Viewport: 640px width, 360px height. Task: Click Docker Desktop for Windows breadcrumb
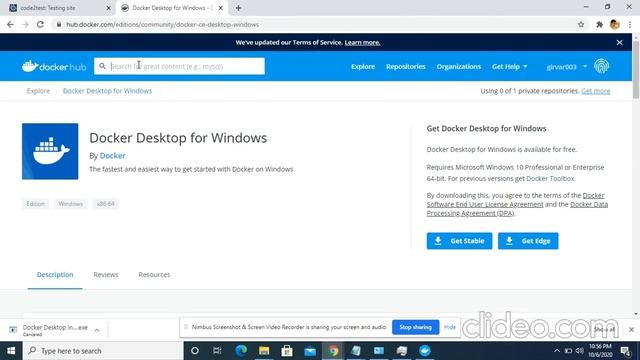point(107,91)
